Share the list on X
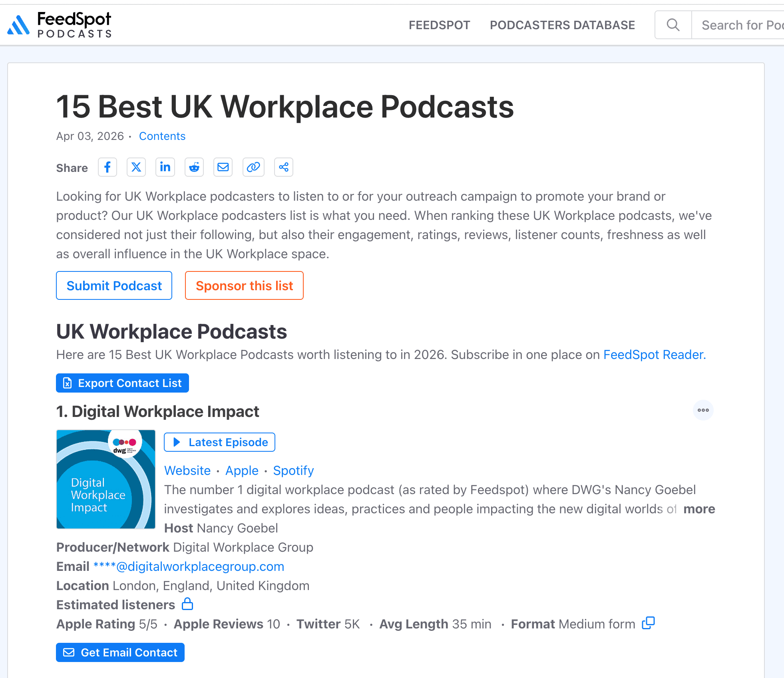 (x=136, y=167)
